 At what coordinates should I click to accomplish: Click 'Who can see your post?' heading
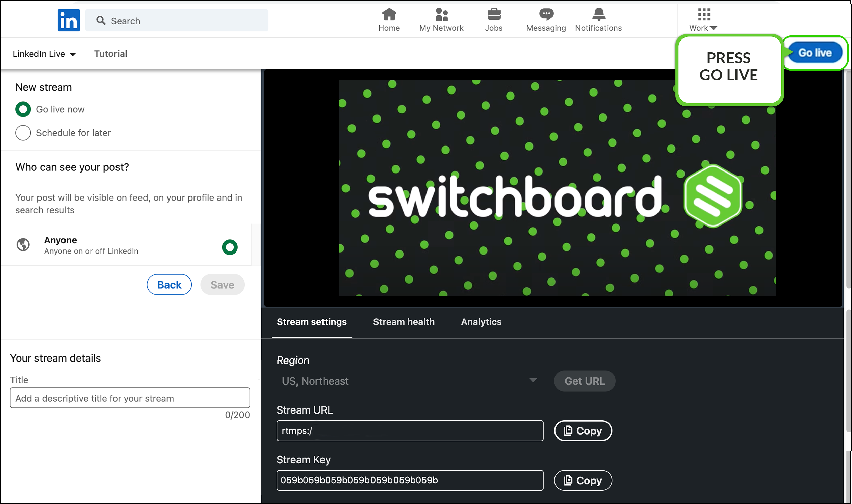(x=72, y=167)
